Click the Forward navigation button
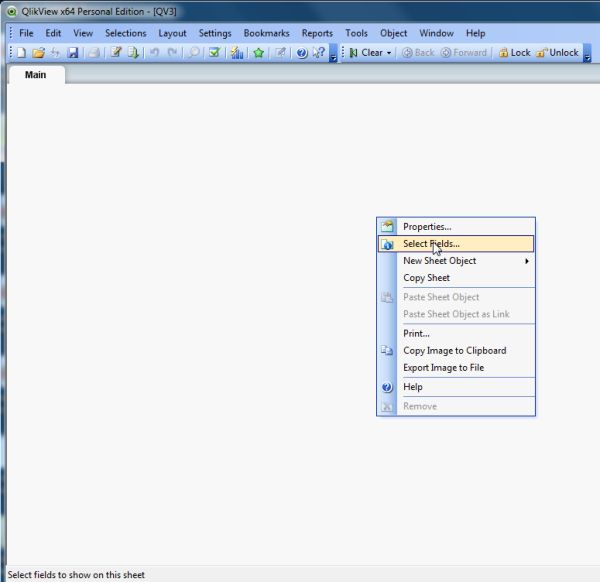Screen dimensions: 600x582 tap(464, 53)
